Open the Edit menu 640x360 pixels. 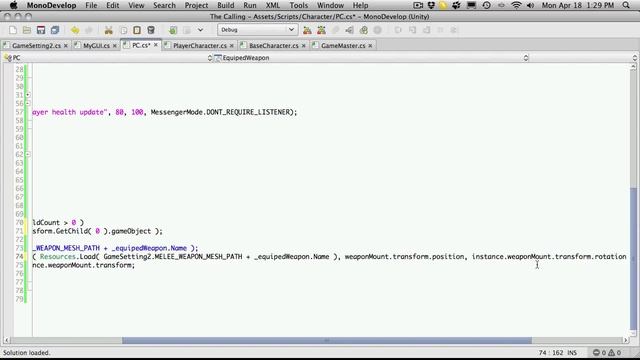tap(113, 5)
